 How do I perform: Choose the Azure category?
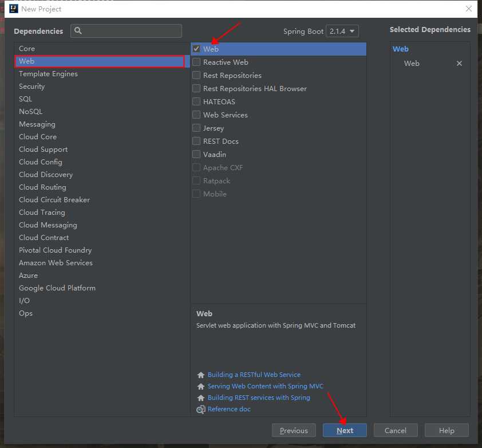click(102, 276)
